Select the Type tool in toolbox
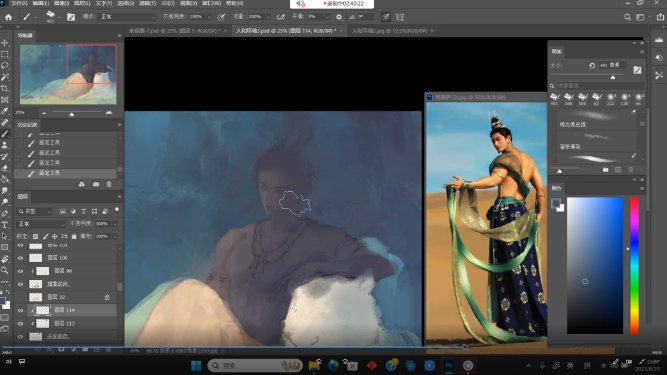 tap(5, 224)
